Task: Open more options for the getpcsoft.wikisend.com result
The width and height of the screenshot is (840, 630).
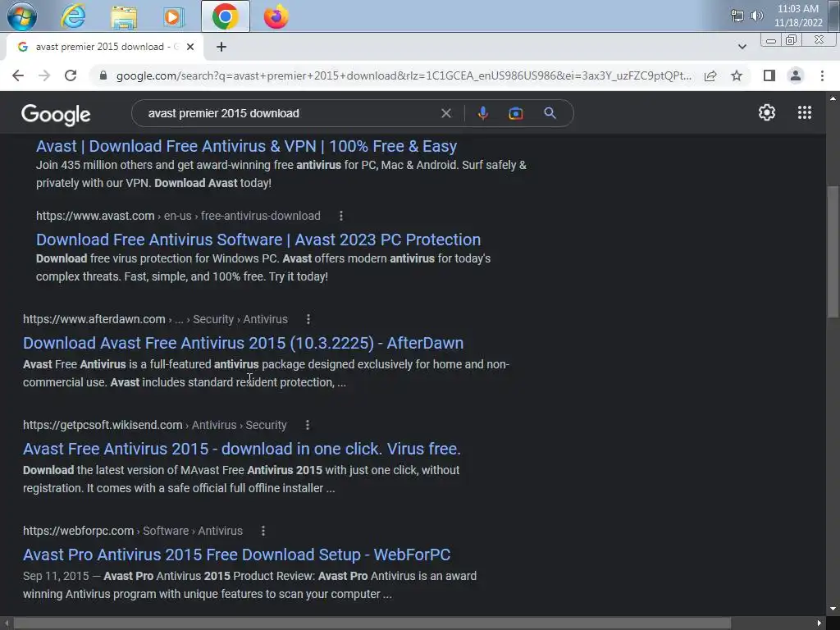Action: [x=307, y=425]
